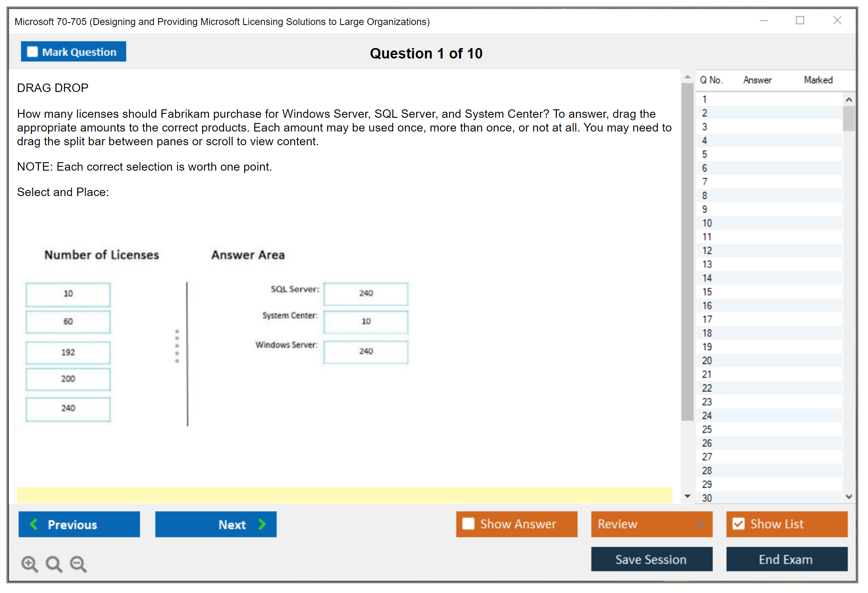The image size is (868, 593).
Task: Click the split bar drag handle dots
Action: [177, 346]
